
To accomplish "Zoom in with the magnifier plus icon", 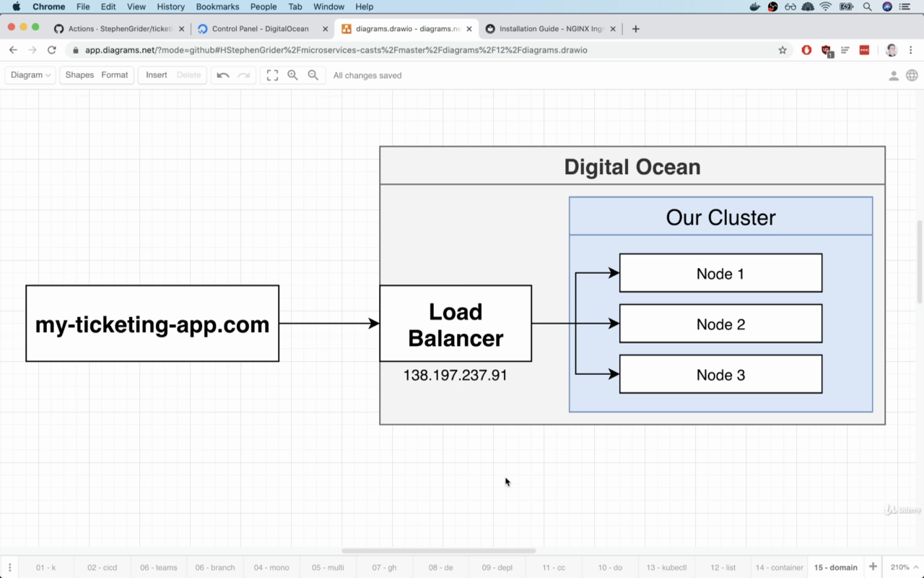I will 292,75.
